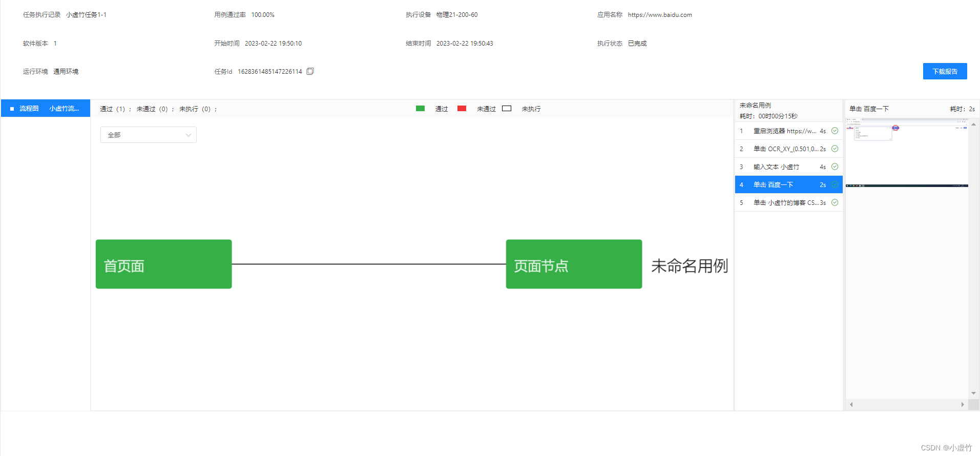Image resolution: width=980 pixels, height=456 pixels.
Task: Click the 小虚竹任务1-1 task record name
Action: [86, 15]
